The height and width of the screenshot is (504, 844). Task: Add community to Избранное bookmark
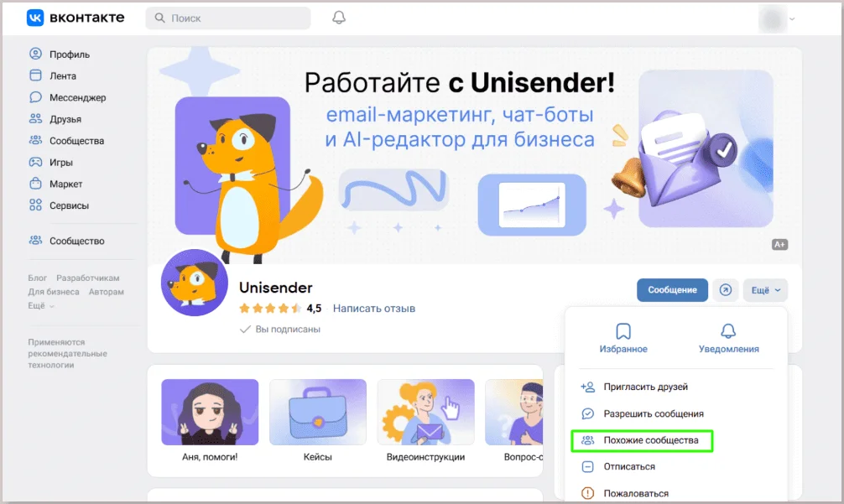(623, 338)
